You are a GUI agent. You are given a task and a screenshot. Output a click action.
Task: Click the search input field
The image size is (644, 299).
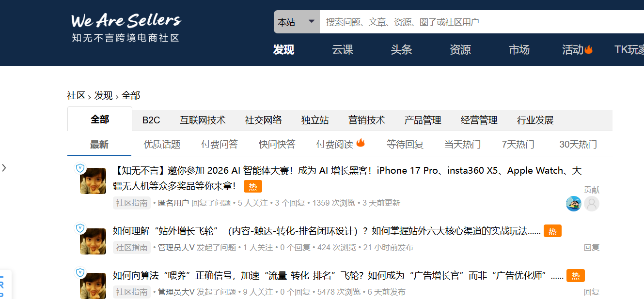[x=412, y=21]
